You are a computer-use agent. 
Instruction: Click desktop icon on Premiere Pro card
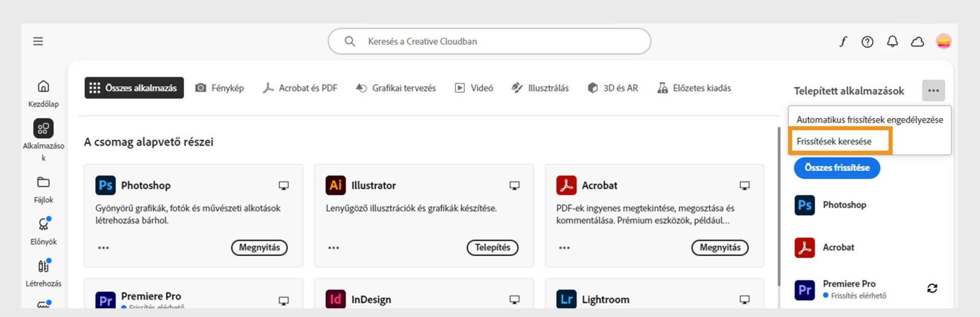coord(284,301)
